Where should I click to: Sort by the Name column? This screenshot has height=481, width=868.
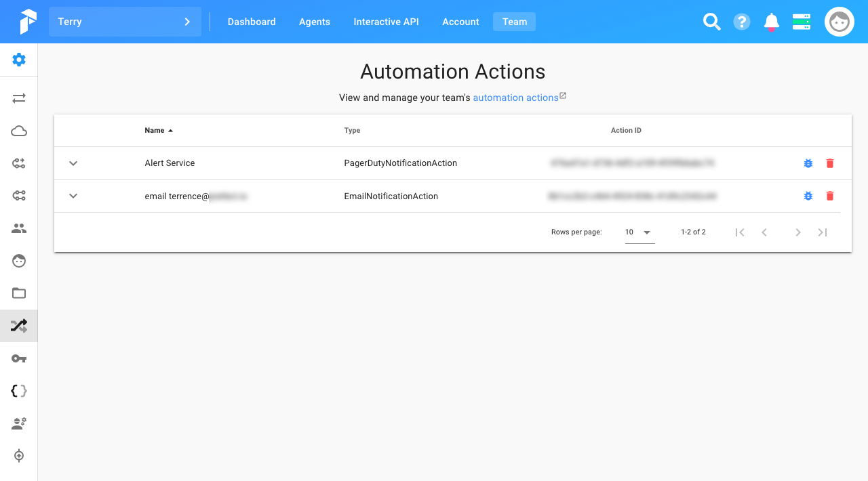[x=159, y=130]
